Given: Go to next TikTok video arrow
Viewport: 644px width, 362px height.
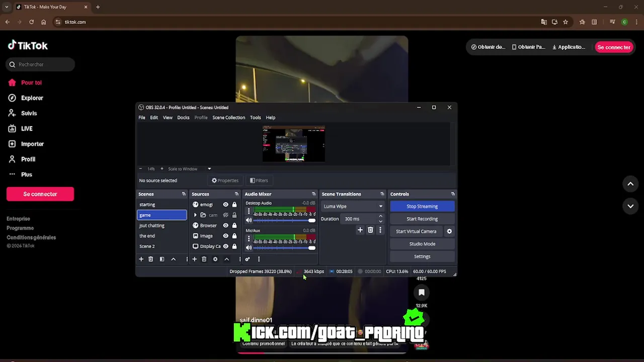Looking at the screenshot, I should [630, 206].
